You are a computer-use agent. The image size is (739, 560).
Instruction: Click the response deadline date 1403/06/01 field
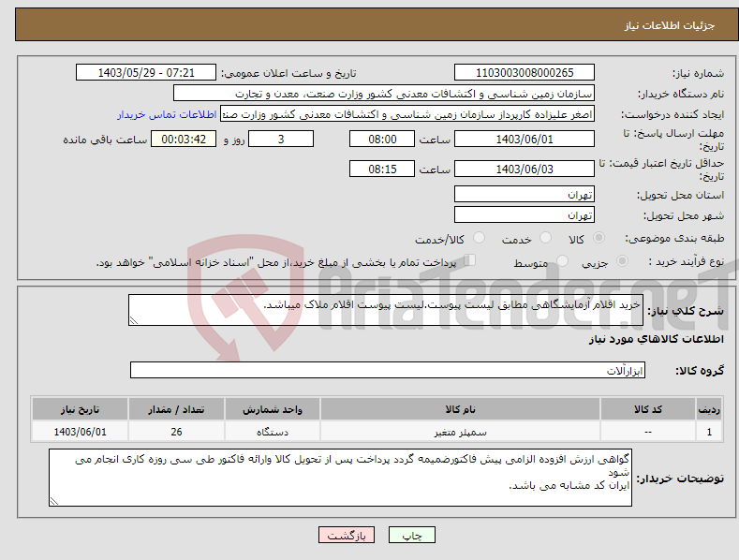[x=525, y=139]
